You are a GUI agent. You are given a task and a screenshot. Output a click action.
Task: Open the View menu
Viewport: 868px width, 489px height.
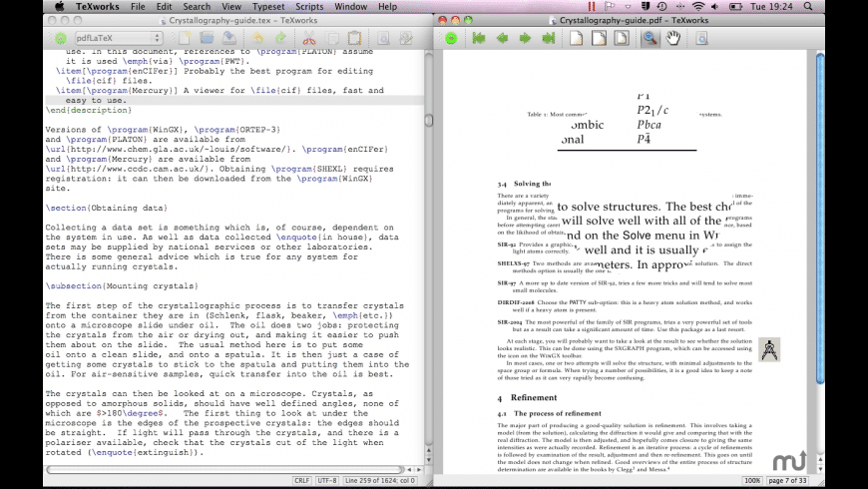[x=231, y=7]
